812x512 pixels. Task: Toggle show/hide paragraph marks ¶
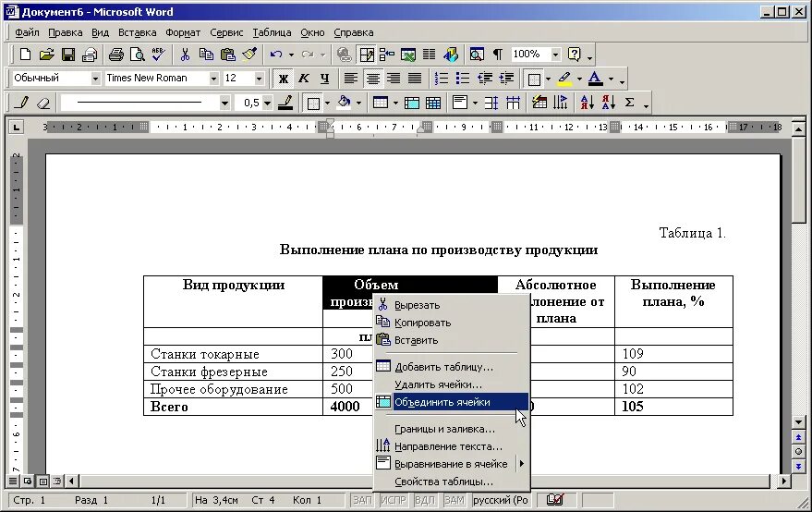tap(498, 54)
